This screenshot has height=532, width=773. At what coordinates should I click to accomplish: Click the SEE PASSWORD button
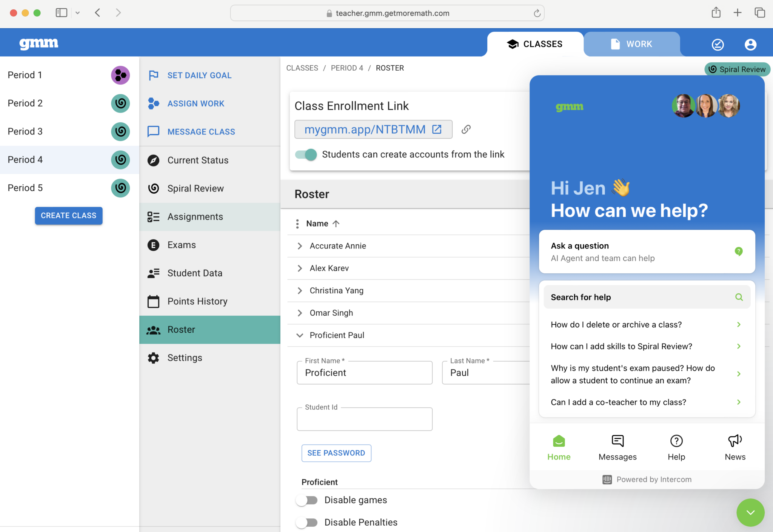(336, 453)
